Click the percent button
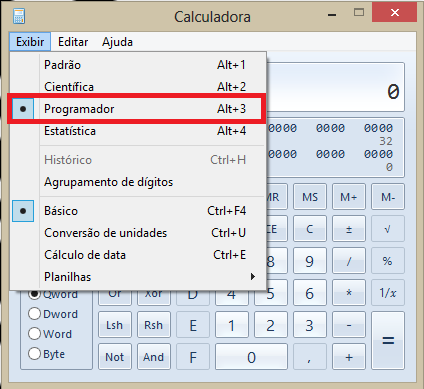This screenshot has height=389, width=424. [x=388, y=261]
